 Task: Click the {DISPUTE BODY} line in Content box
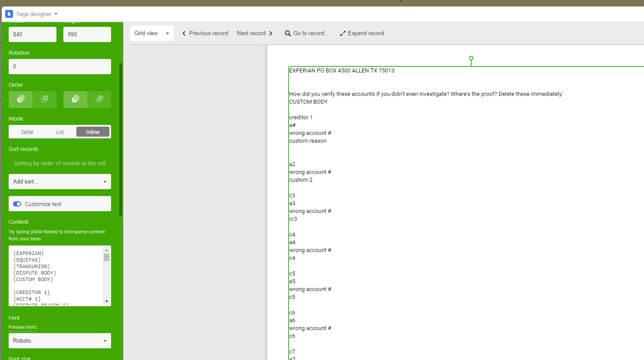tap(35, 273)
